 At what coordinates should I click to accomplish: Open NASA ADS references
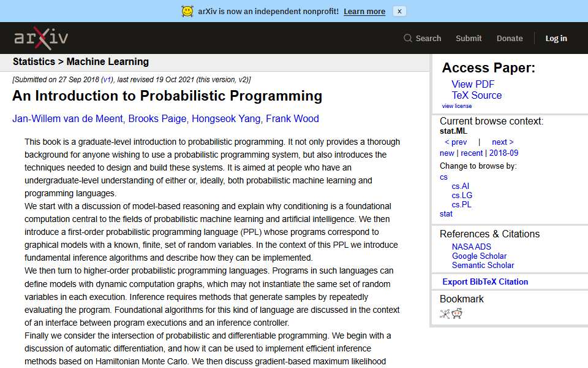point(472,247)
